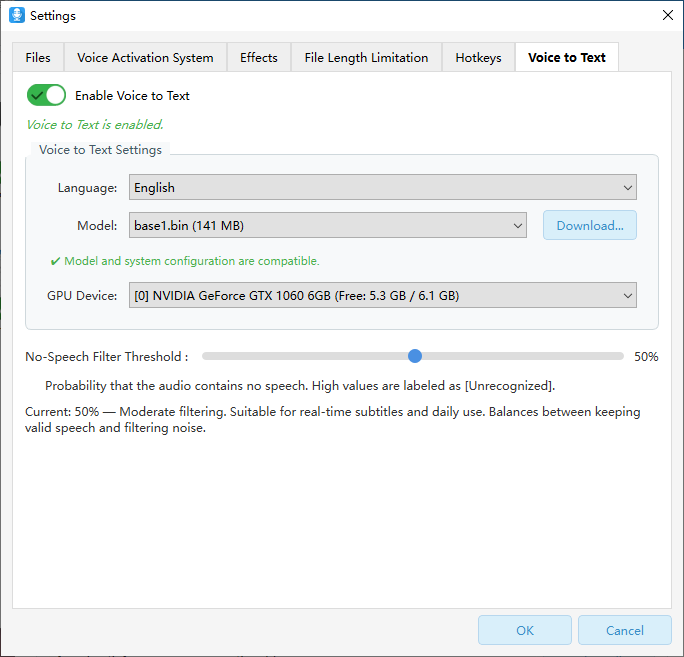Switch to the Files tab
Viewport: 684px width, 657px height.
coord(38,57)
